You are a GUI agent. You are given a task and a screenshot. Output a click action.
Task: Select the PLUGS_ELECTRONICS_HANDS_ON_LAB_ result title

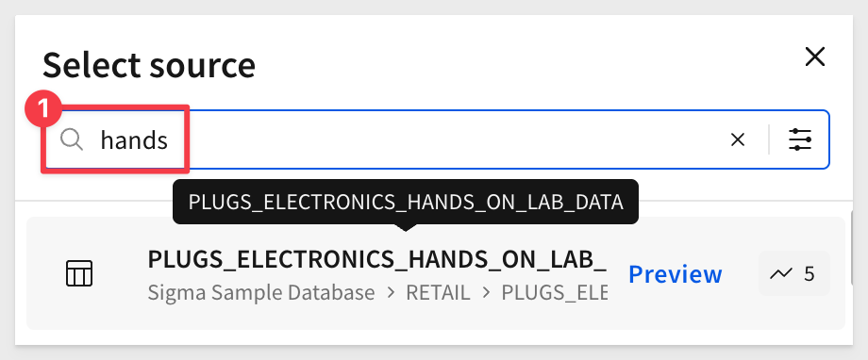point(377,259)
